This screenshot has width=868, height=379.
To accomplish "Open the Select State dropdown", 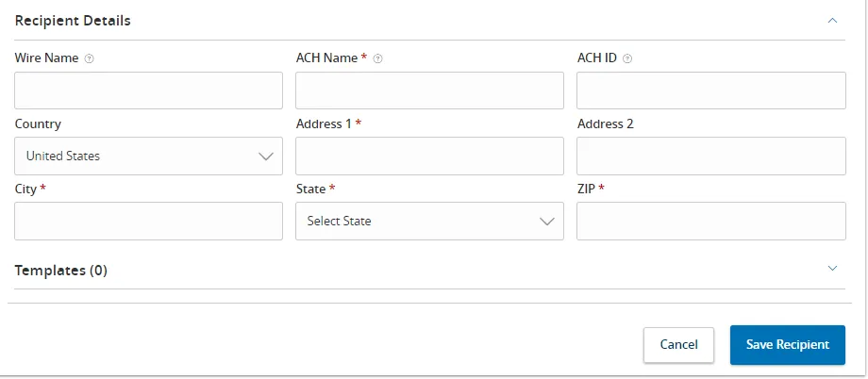I will pos(429,222).
